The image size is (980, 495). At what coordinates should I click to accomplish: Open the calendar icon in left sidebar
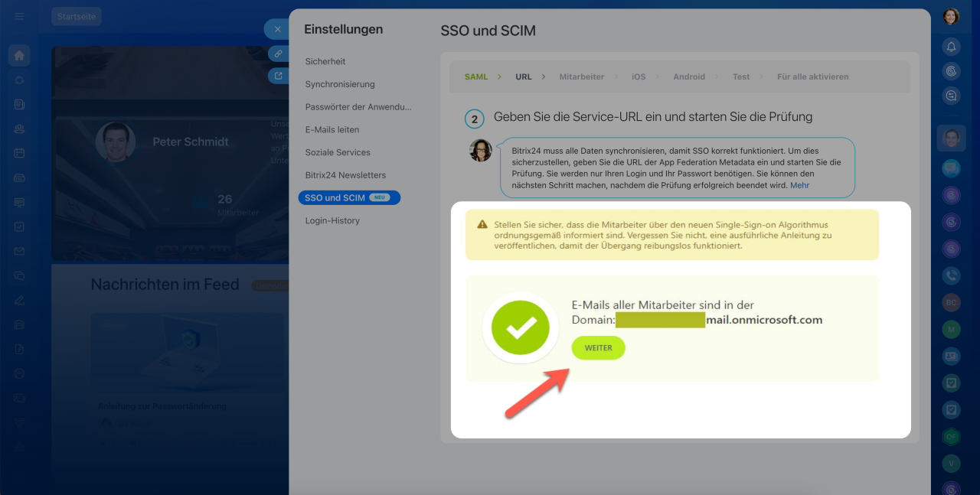pos(19,153)
